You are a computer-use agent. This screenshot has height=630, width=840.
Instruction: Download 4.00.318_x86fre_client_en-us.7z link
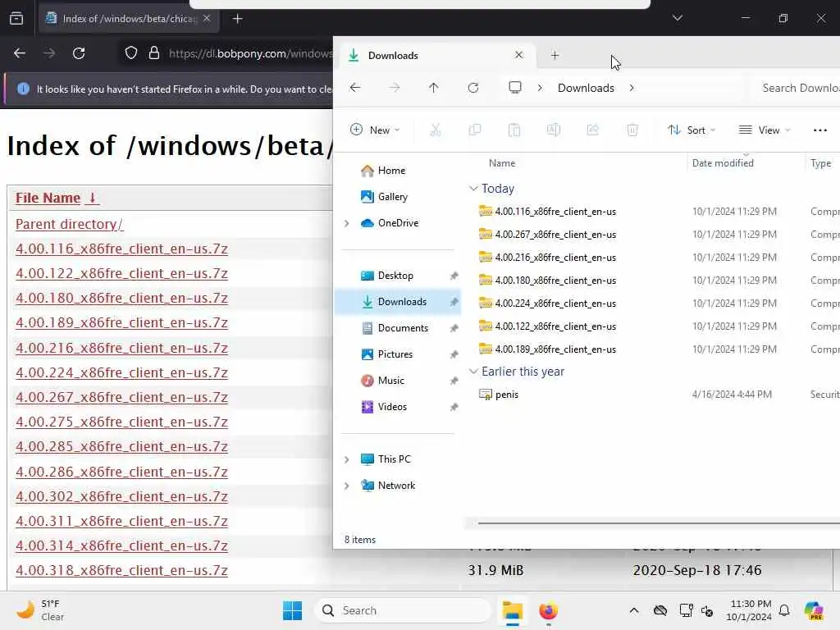121,571
